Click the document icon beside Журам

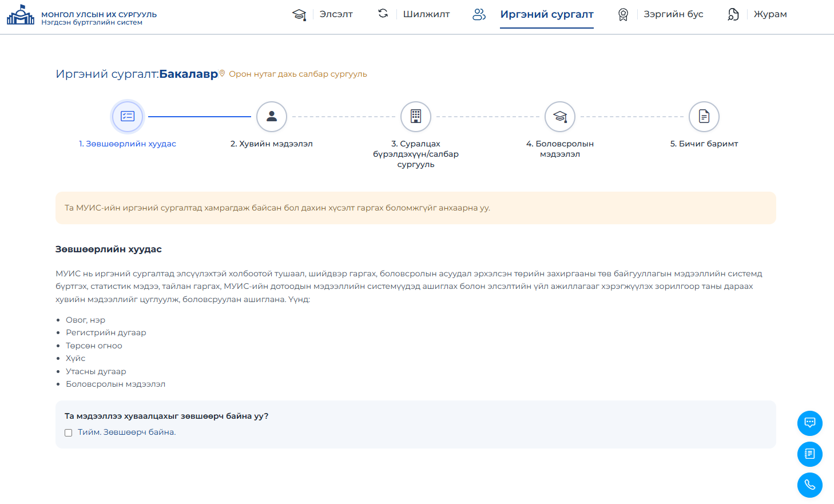733,14
